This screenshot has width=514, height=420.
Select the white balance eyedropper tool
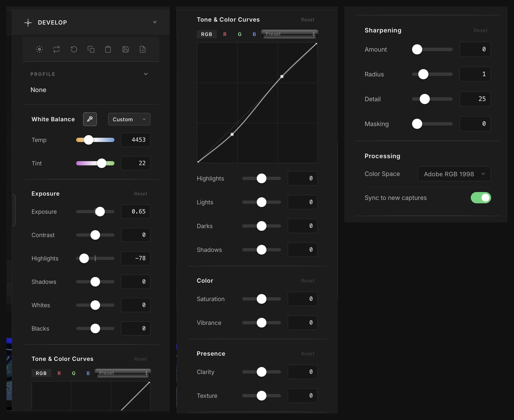click(x=90, y=119)
